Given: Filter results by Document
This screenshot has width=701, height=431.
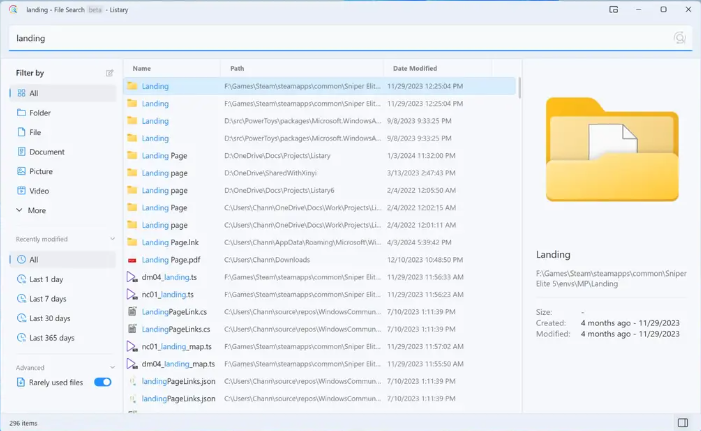Looking at the screenshot, I should pyautogui.click(x=63, y=152).
